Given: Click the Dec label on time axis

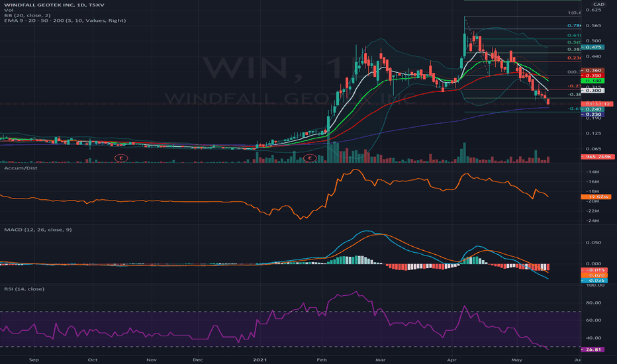Looking at the screenshot, I should click(x=198, y=359).
